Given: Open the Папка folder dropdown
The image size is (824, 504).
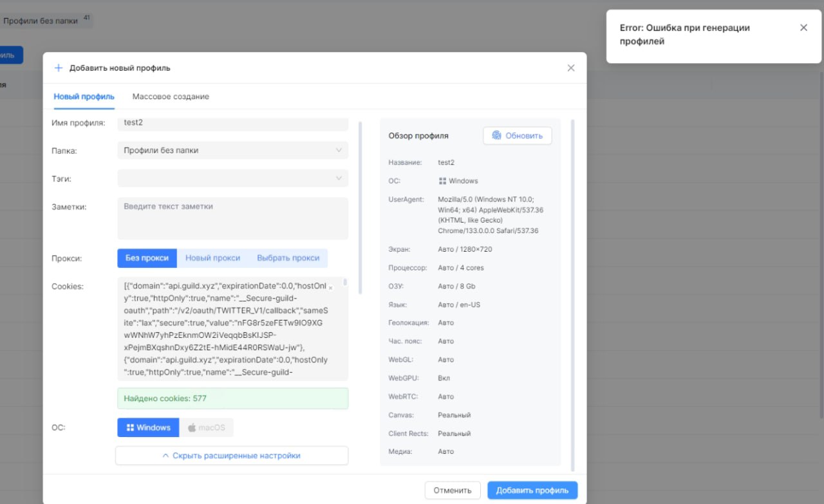Looking at the screenshot, I should 232,151.
